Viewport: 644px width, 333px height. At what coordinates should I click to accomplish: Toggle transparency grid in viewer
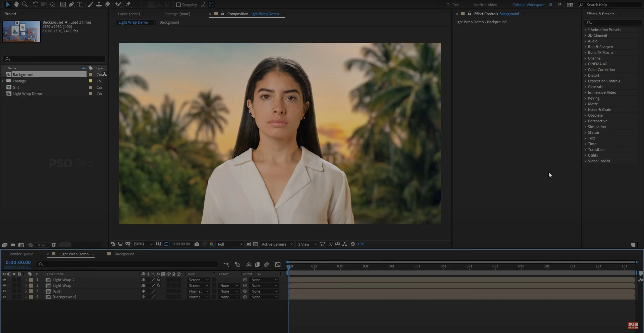tap(255, 244)
